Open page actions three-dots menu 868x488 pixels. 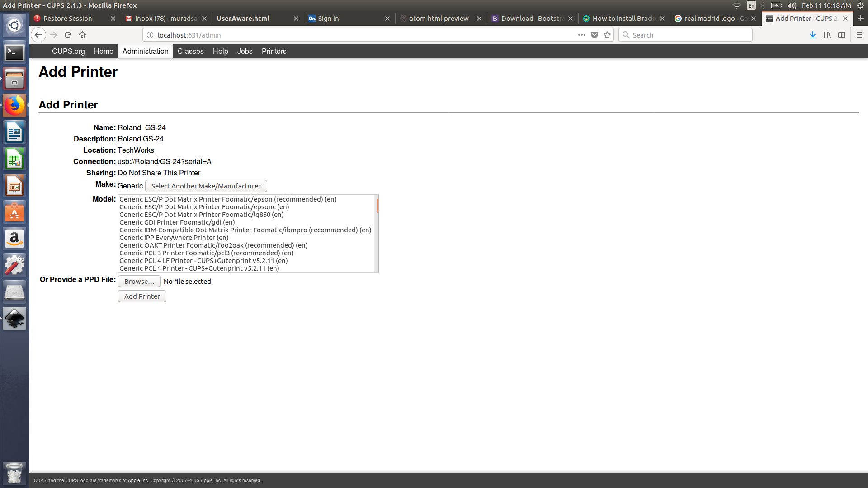pos(582,35)
